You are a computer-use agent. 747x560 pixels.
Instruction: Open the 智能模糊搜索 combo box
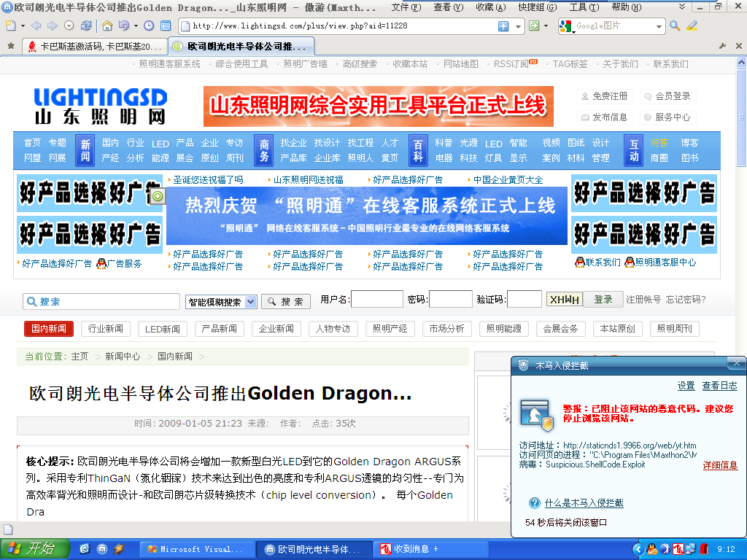click(222, 302)
